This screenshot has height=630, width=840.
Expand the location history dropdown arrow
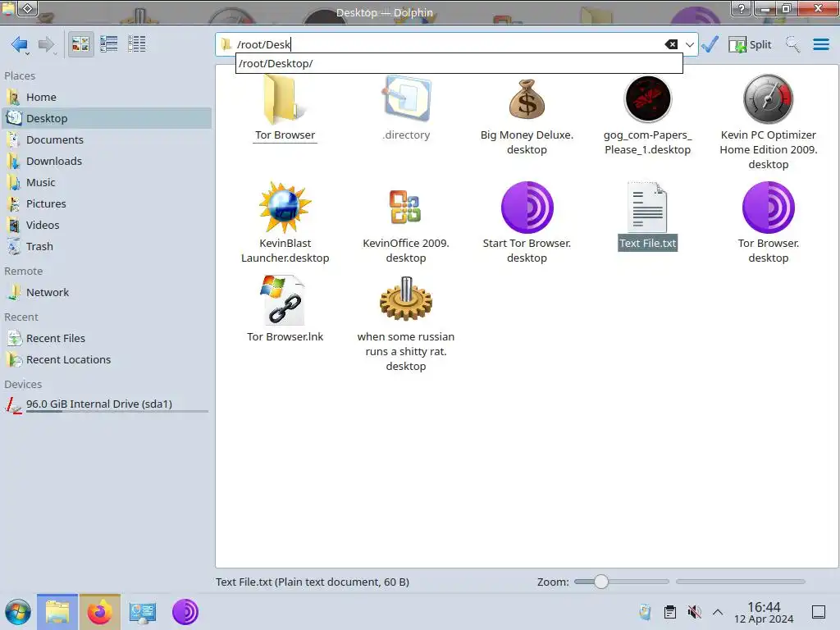[x=689, y=44]
